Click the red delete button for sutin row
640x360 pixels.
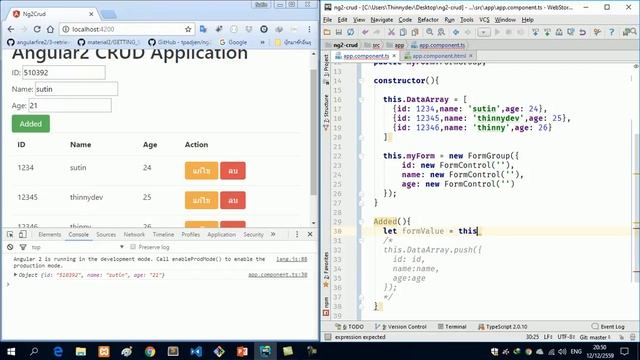point(233,171)
